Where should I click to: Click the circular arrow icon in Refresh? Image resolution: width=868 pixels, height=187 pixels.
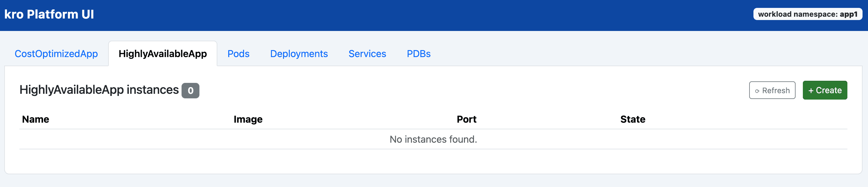pos(757,91)
